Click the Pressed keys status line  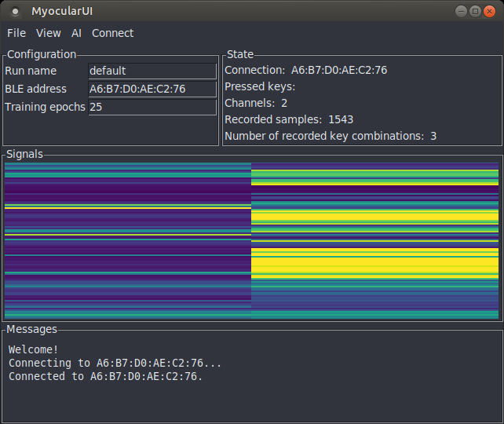260,87
